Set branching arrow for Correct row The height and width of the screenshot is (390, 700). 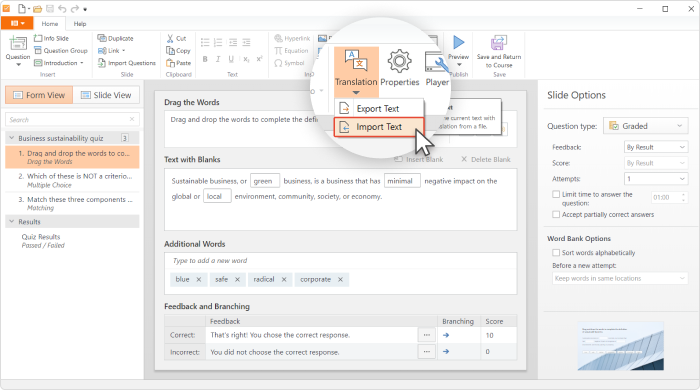[x=446, y=335]
